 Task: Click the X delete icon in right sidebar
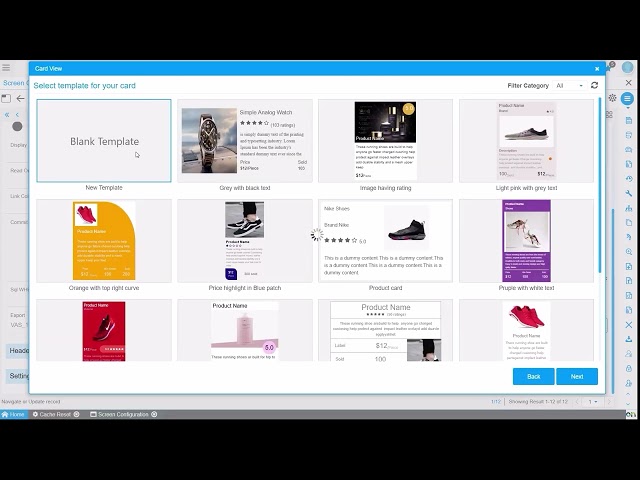[x=629, y=325]
